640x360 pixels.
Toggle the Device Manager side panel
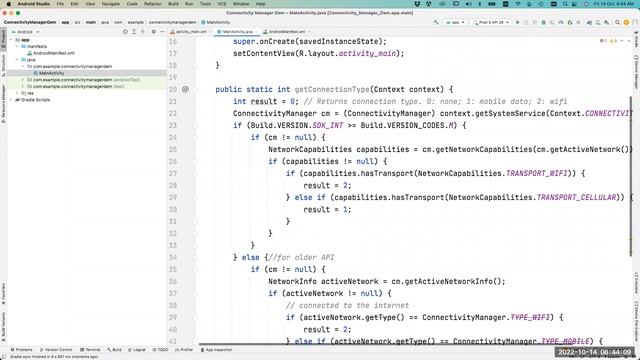click(x=636, y=72)
